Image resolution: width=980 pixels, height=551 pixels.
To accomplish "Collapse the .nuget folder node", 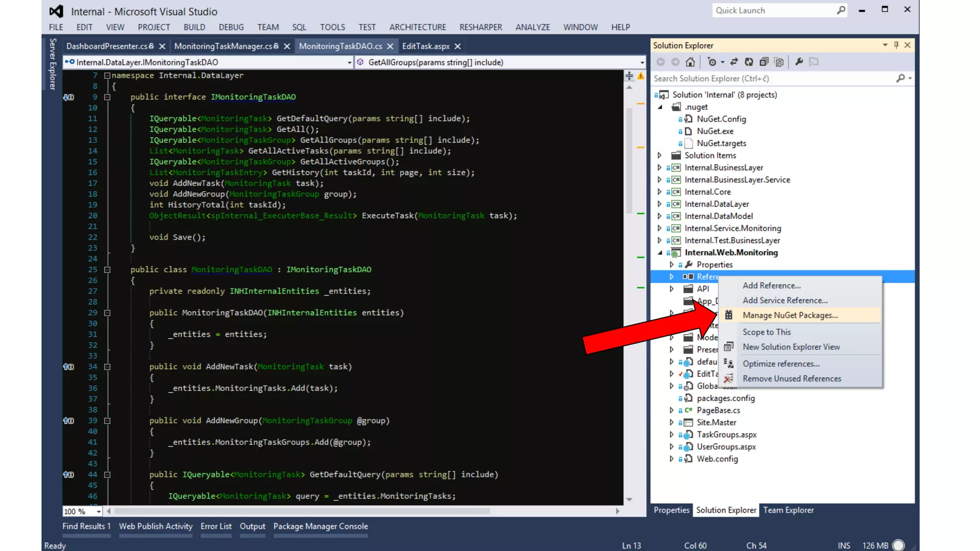I will (660, 107).
